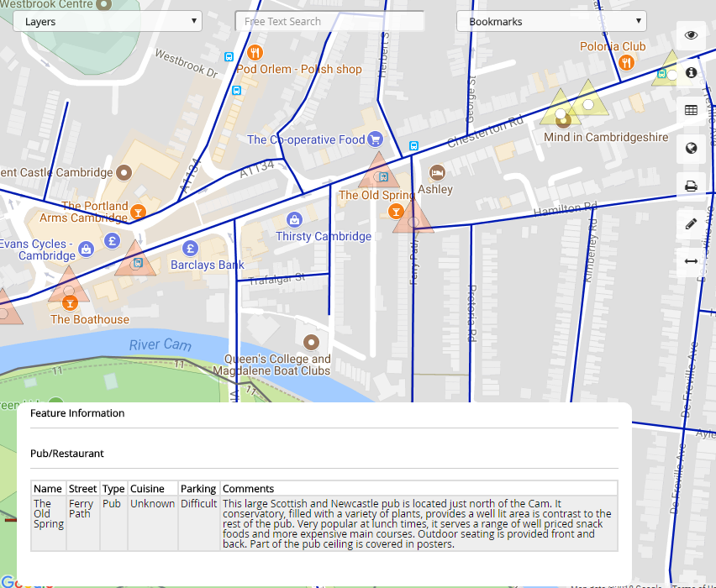Click the Queen's College Boat Clubs pin icon
716x588 pixels.
312,342
